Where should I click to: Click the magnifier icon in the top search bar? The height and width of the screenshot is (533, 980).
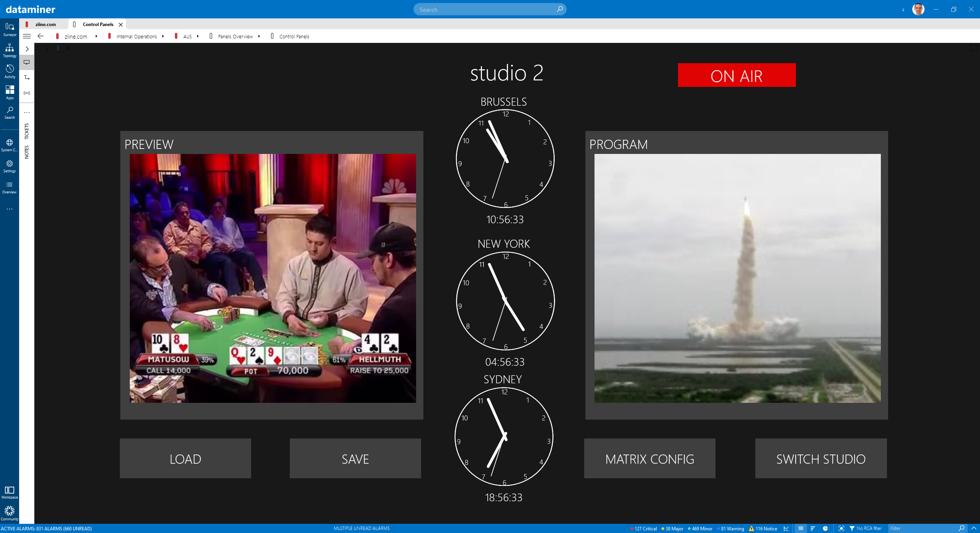560,9
